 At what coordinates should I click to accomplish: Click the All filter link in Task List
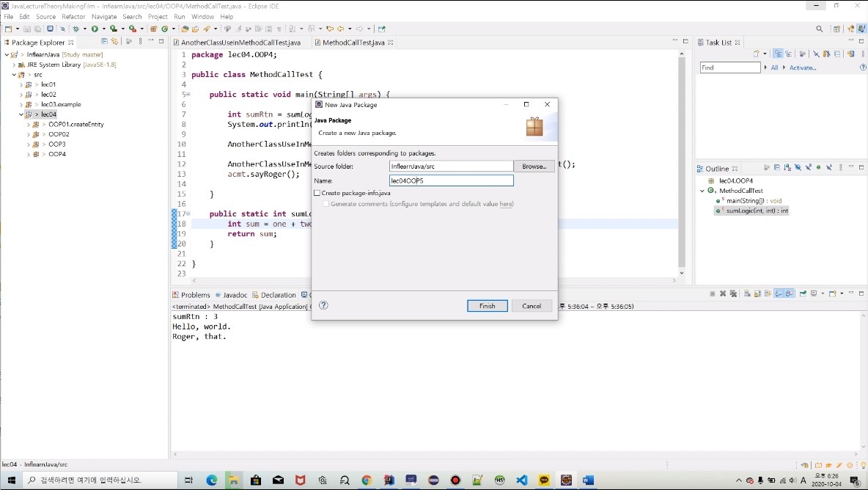(x=774, y=67)
